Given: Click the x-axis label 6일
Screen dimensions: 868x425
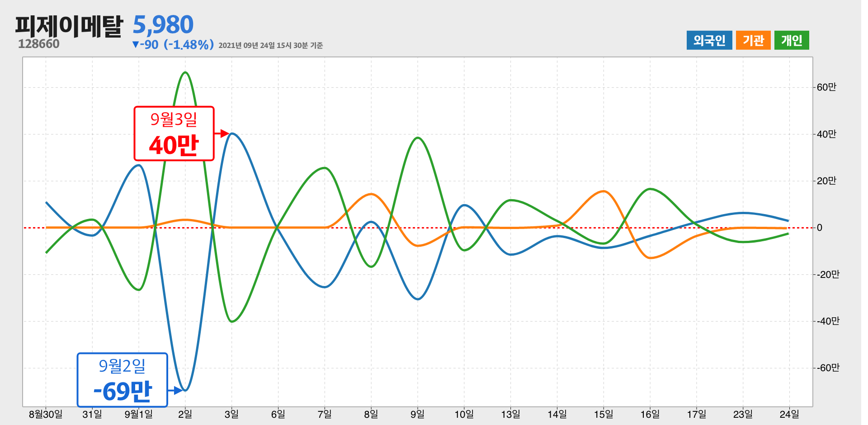Looking at the screenshot, I should [278, 414].
